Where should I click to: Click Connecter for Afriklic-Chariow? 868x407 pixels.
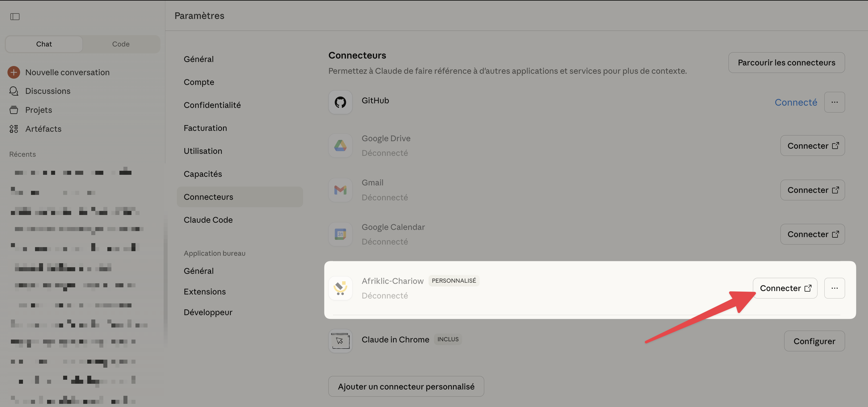785,288
